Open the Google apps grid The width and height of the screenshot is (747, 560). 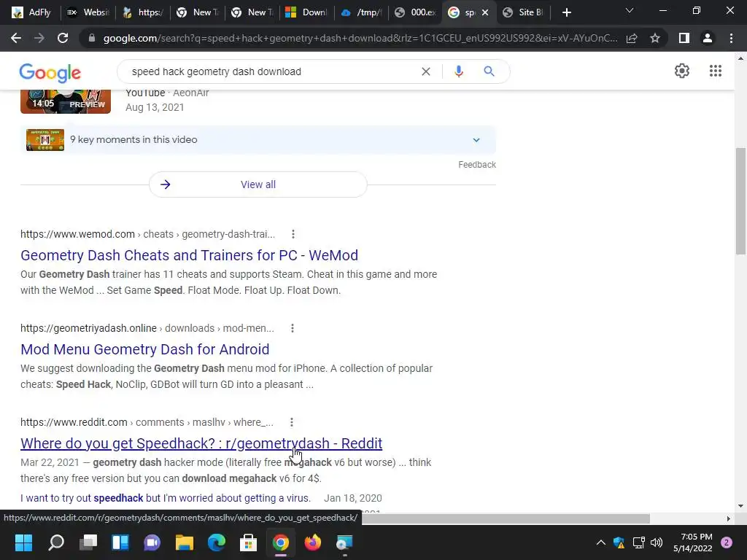pos(716,71)
